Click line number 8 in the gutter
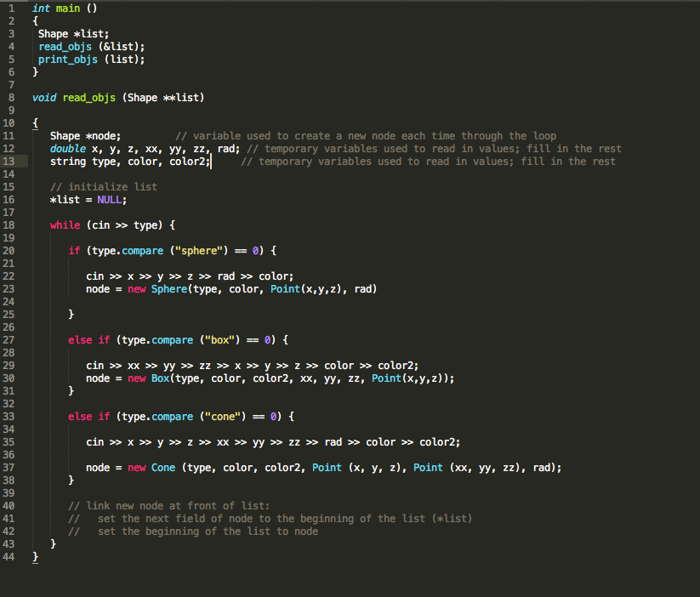Screen dimensions: 700x597 [x=11, y=98]
